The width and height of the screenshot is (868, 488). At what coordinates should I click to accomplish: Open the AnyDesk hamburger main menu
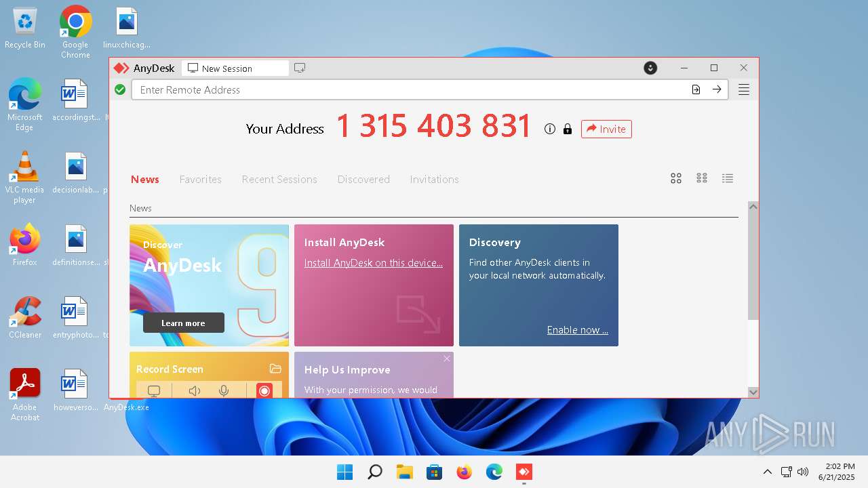(x=744, y=89)
